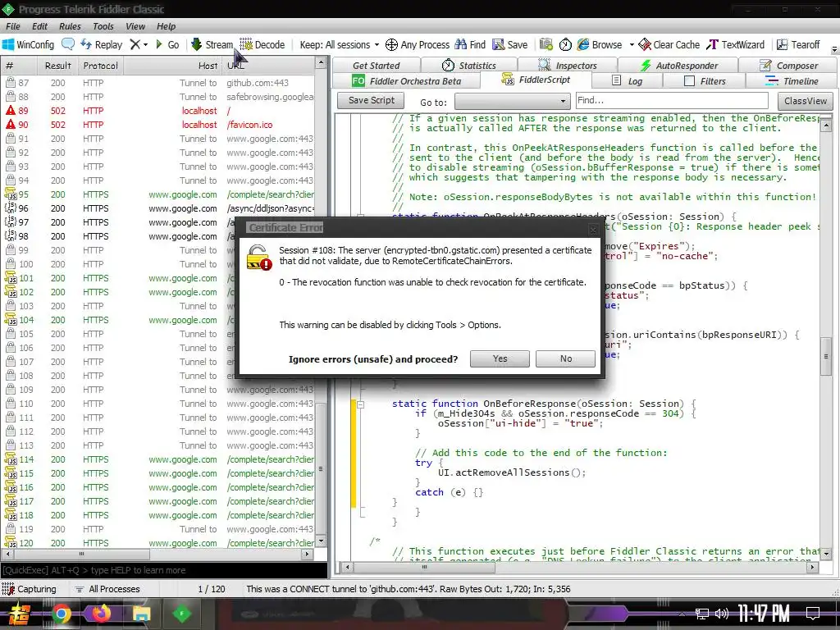Switch to the Timeline tab
Image resolution: width=840 pixels, height=630 pixels.
click(x=792, y=81)
